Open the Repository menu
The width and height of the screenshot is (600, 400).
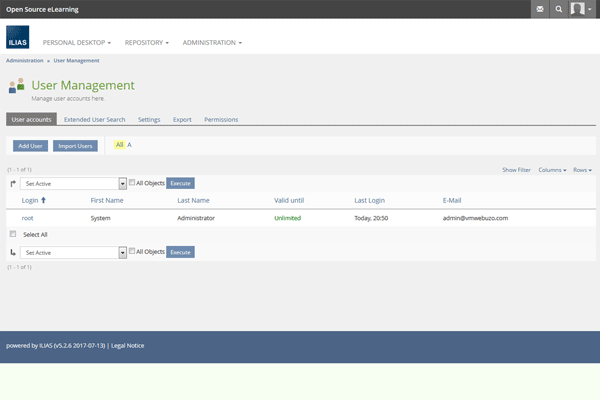147,43
